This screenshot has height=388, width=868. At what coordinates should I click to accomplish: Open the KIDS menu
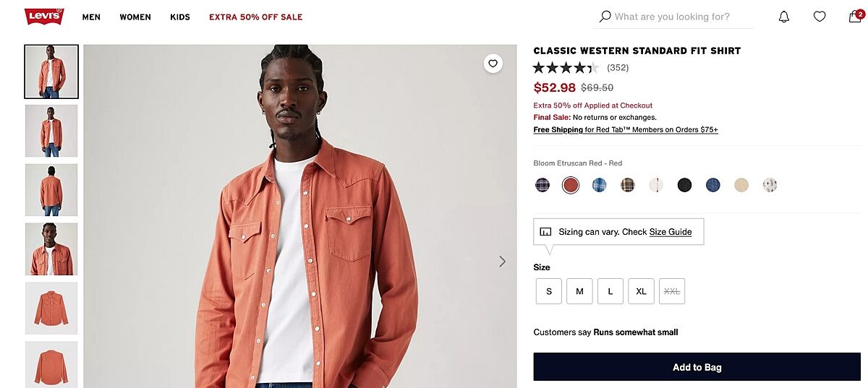click(x=180, y=17)
